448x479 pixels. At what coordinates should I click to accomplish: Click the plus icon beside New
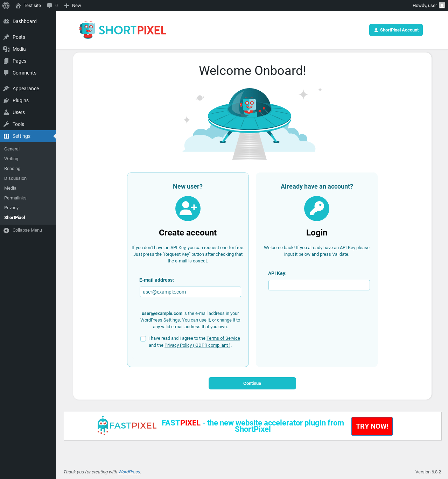click(66, 6)
